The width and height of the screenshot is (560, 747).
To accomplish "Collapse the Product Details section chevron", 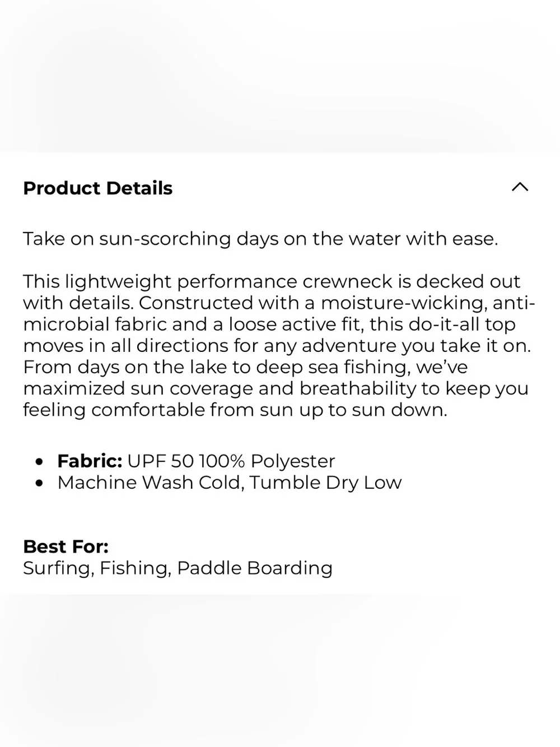I will coord(520,187).
